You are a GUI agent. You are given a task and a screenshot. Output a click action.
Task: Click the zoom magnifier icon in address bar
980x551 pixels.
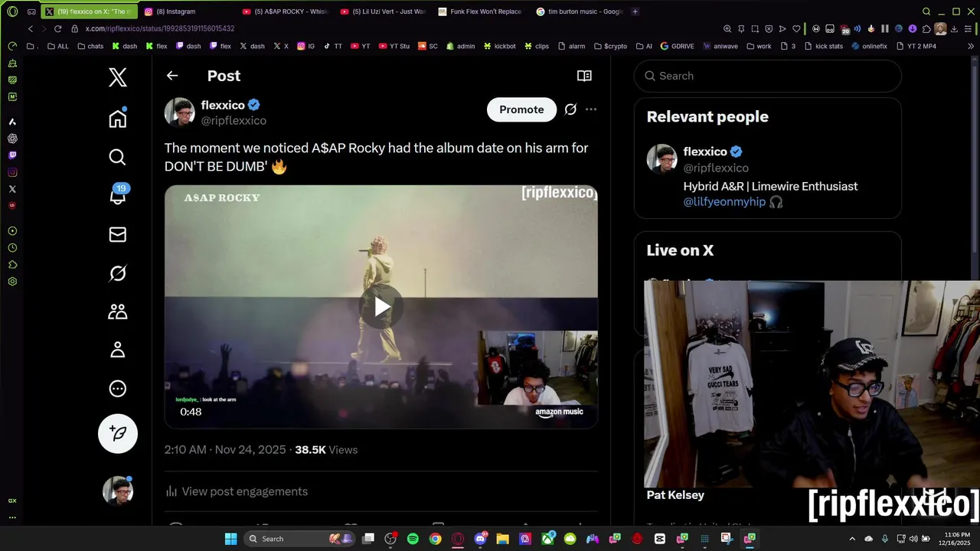[727, 29]
